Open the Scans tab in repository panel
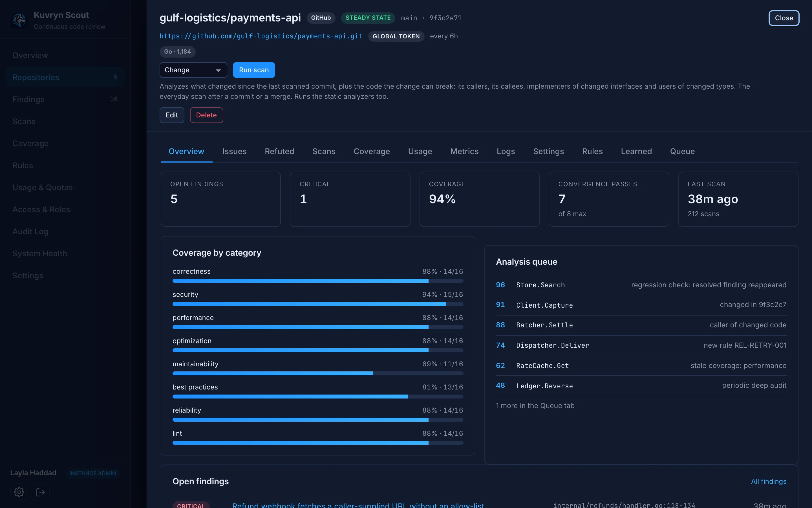812x508 pixels. click(324, 152)
